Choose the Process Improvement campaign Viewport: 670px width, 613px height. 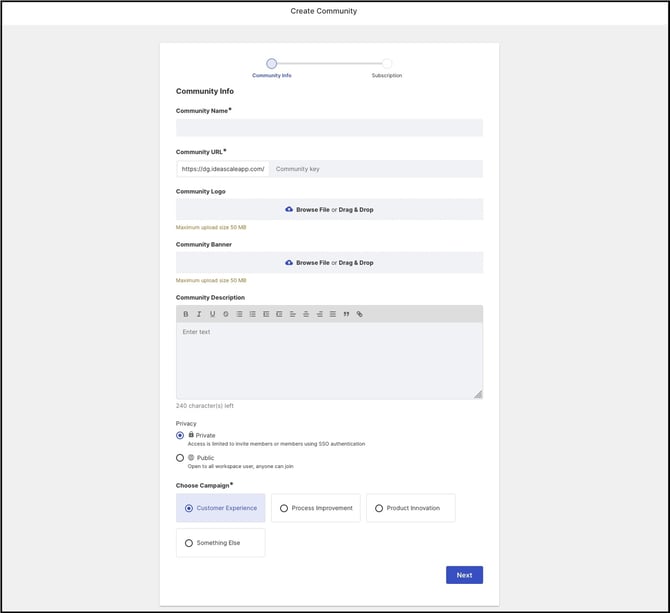(x=316, y=508)
